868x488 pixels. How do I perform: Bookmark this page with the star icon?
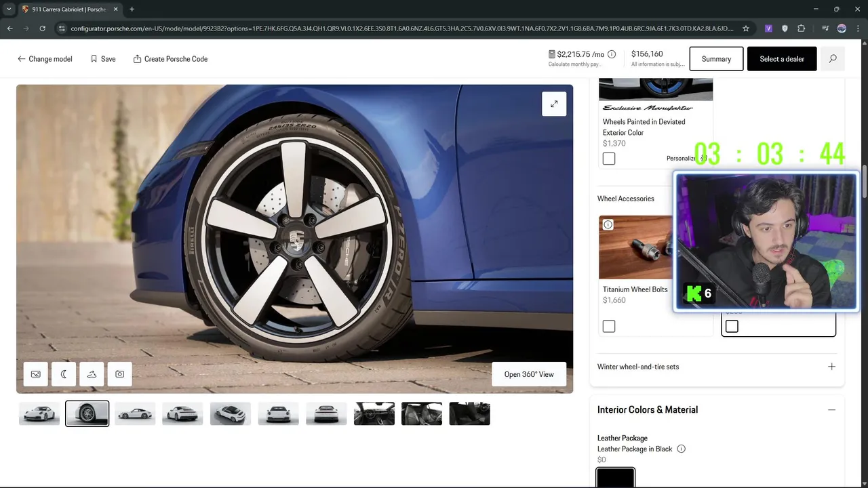[746, 28]
